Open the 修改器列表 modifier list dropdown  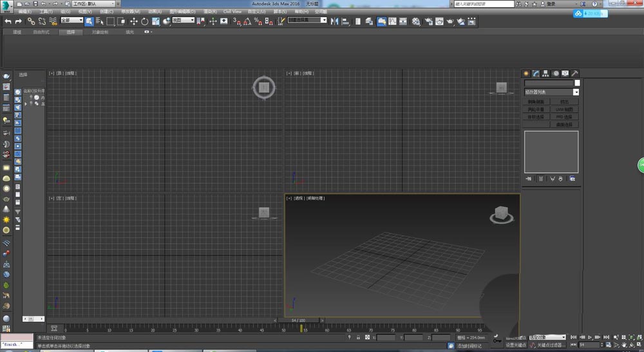coord(551,92)
